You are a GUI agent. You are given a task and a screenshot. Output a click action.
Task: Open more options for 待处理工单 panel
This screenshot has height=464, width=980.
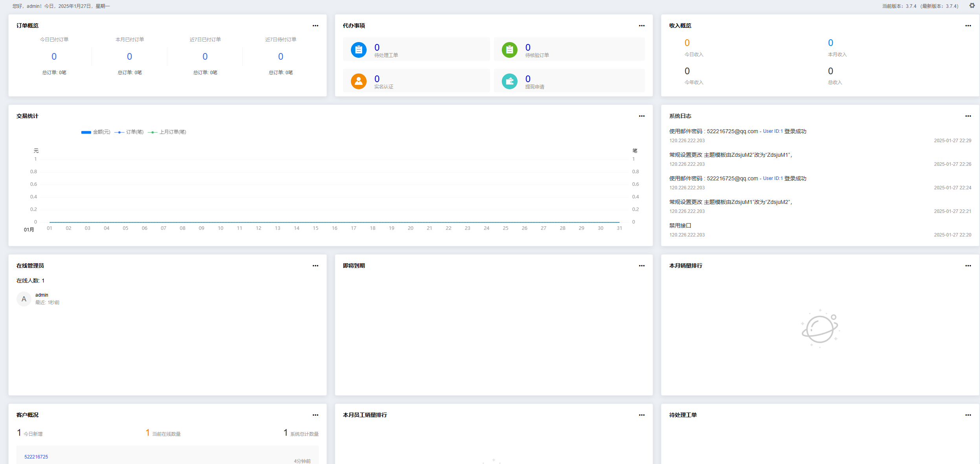(x=968, y=415)
